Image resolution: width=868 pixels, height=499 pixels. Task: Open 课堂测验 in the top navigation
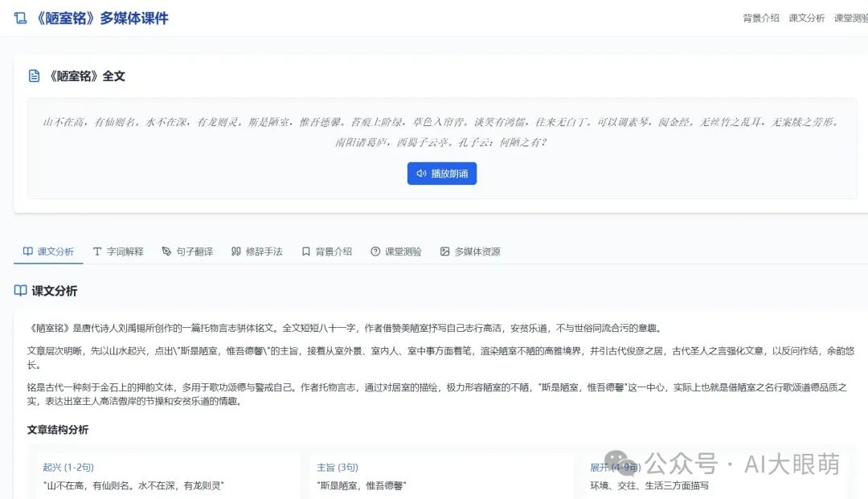851,18
